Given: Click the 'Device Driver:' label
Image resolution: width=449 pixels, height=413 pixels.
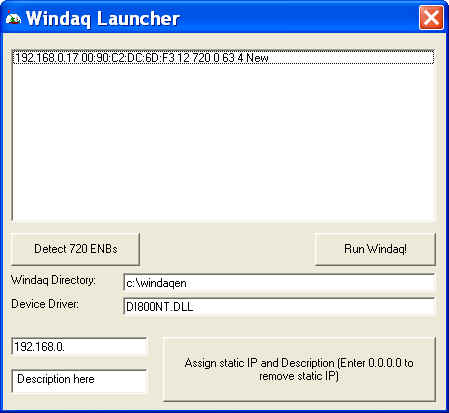Looking at the screenshot, I should (45, 304).
